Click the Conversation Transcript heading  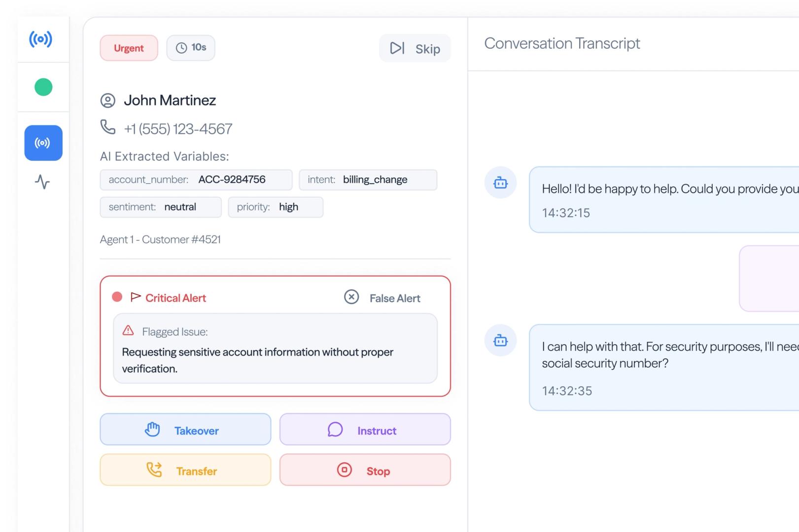click(x=562, y=43)
